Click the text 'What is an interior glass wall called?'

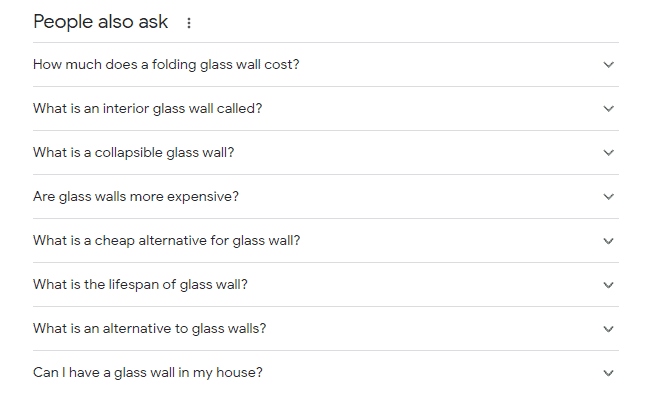[147, 109]
